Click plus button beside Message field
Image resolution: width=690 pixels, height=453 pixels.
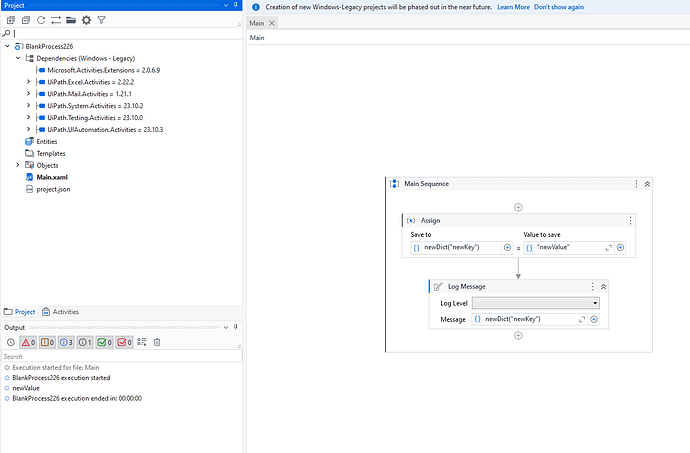click(594, 319)
